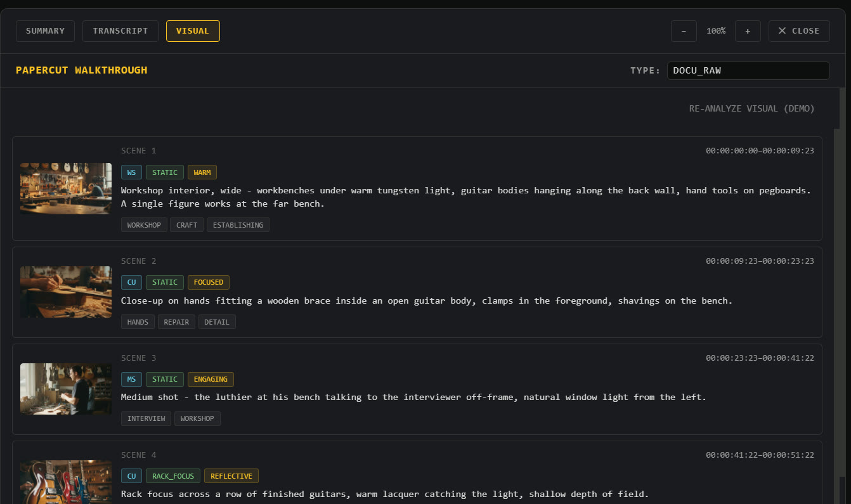Click the MS shot tag in Scene 3

[131, 379]
